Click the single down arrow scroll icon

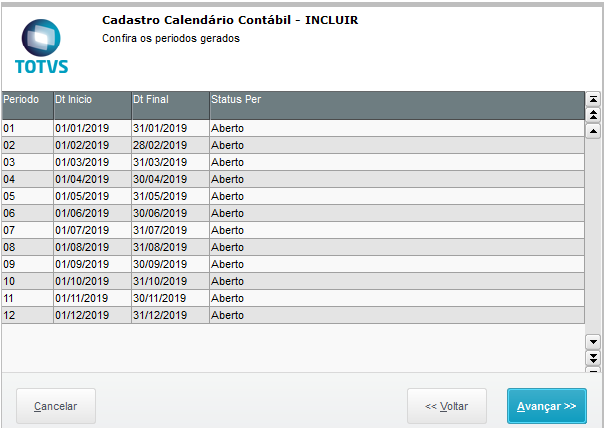[x=593, y=342]
